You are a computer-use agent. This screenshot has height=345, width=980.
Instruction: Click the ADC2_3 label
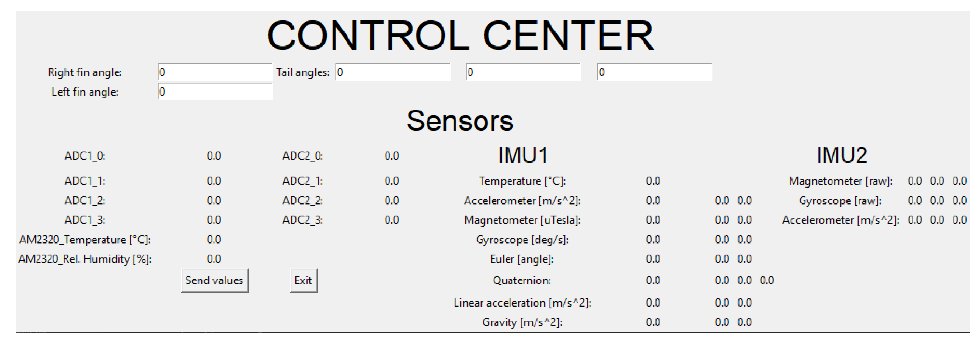tap(302, 220)
